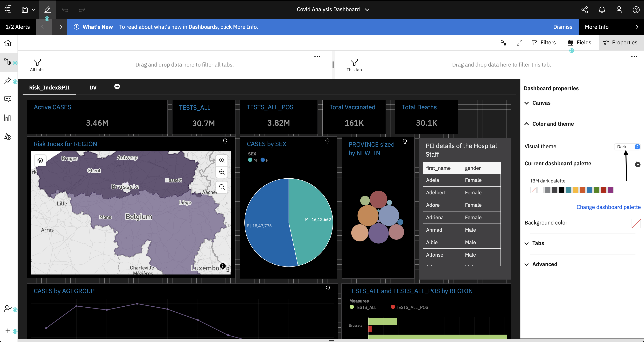Click the share icon in header
Image resolution: width=644 pixels, height=342 pixels.
click(584, 10)
